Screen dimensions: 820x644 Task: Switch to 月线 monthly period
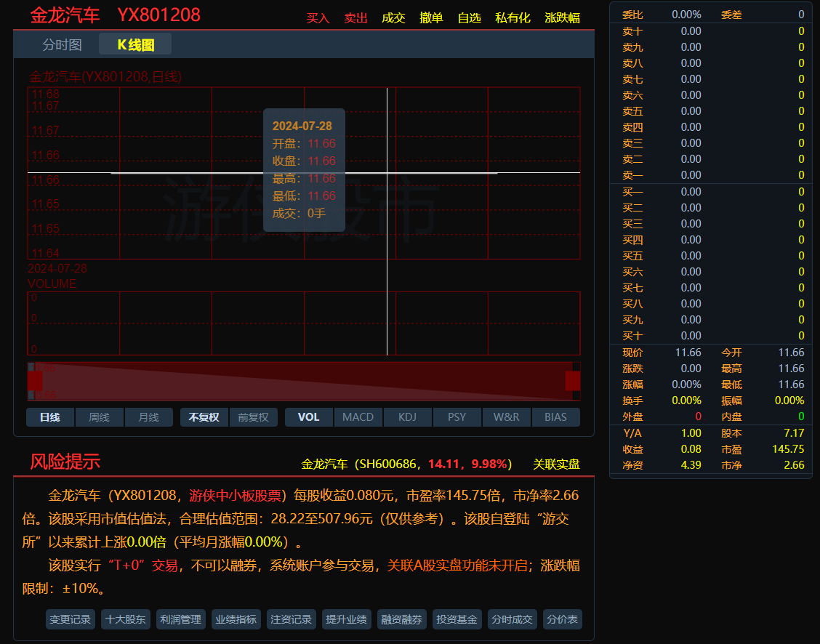(148, 417)
